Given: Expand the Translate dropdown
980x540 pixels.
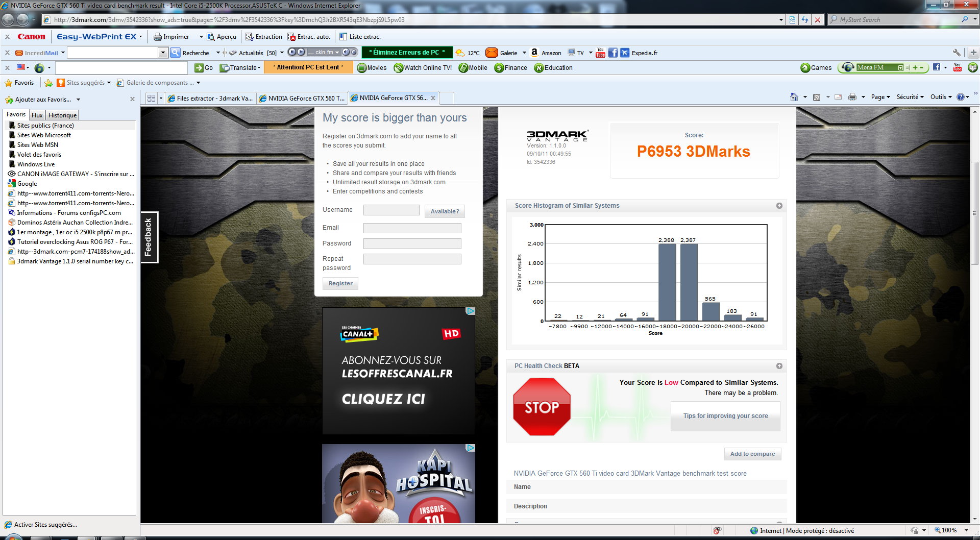Looking at the screenshot, I should (x=259, y=68).
